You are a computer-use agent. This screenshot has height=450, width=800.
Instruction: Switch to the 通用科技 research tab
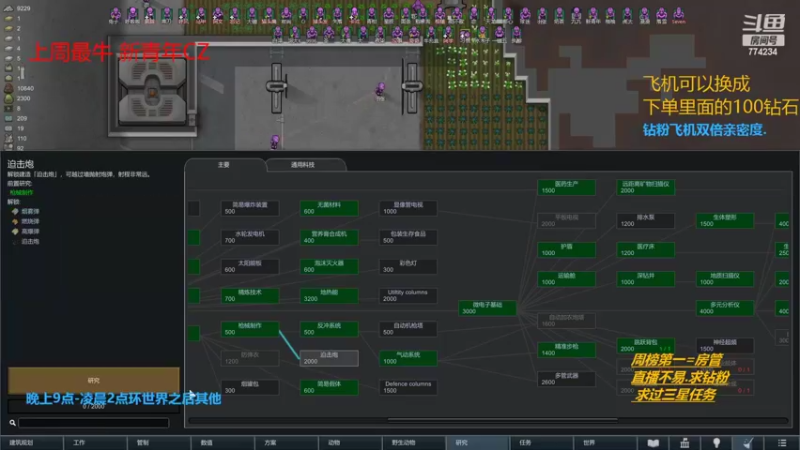coord(303,165)
